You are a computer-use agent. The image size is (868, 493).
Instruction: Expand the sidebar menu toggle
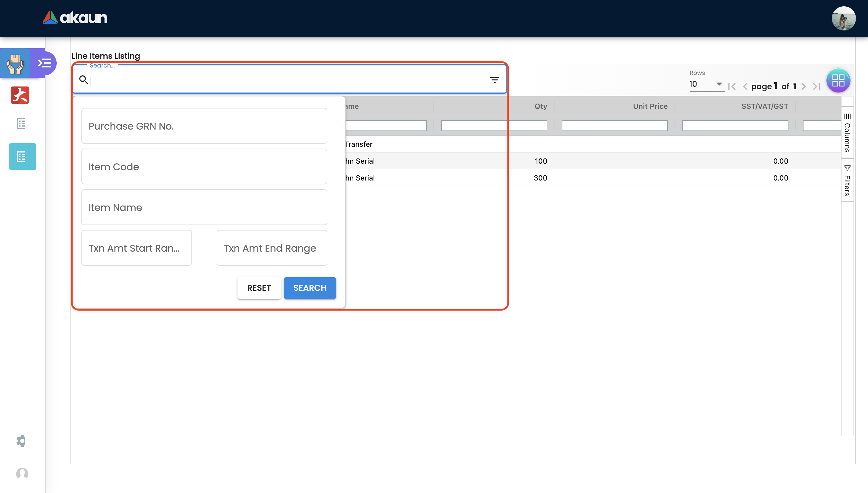[x=44, y=63]
